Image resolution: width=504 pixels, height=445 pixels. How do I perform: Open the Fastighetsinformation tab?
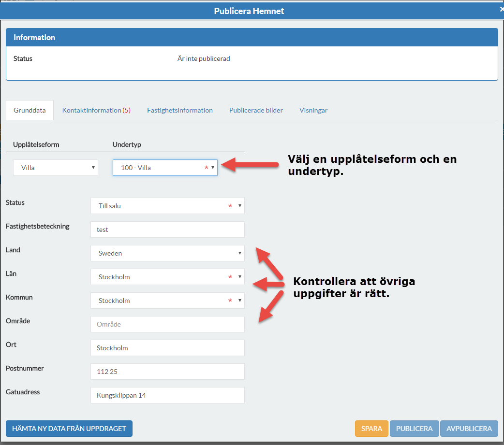pos(179,110)
